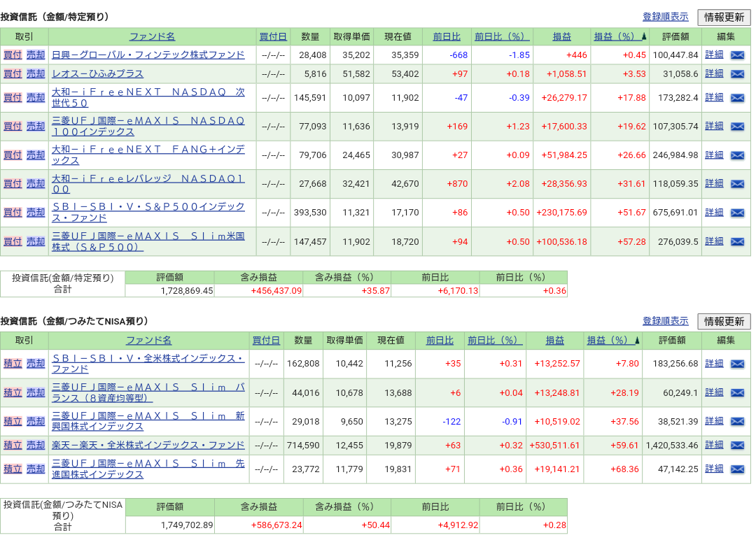Open fund page 大和-iFreeNEXT FANG+インデックス
Screen dimensions: 756x540
click(148, 155)
